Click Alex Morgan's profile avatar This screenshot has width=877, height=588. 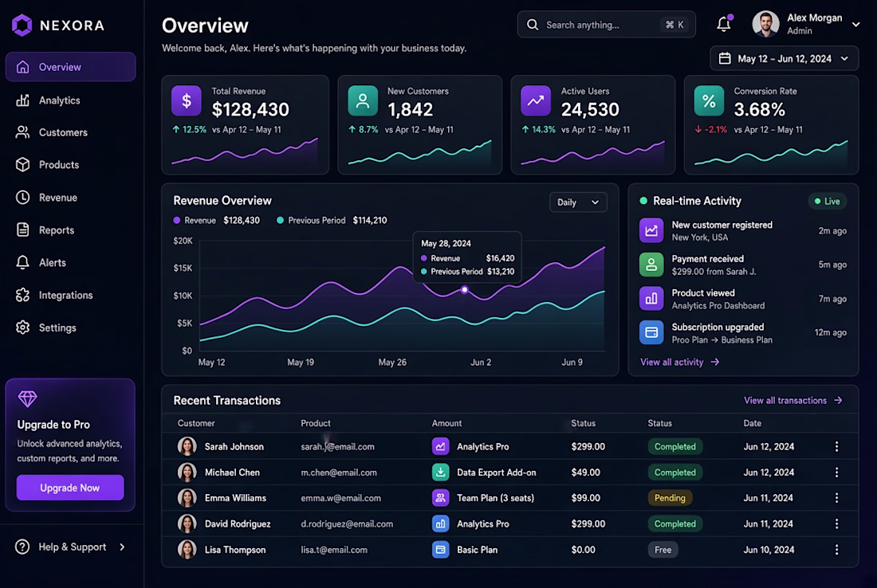pos(765,24)
